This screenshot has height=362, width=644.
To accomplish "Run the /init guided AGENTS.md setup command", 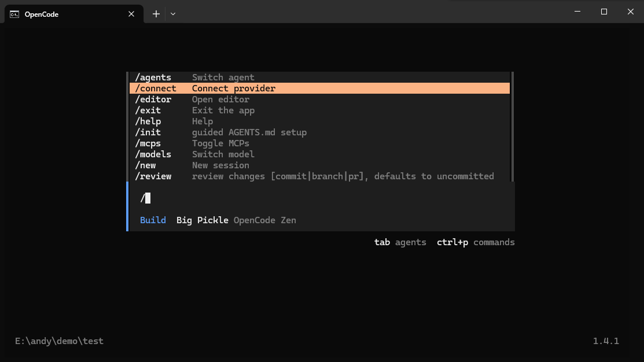I will [x=220, y=132].
